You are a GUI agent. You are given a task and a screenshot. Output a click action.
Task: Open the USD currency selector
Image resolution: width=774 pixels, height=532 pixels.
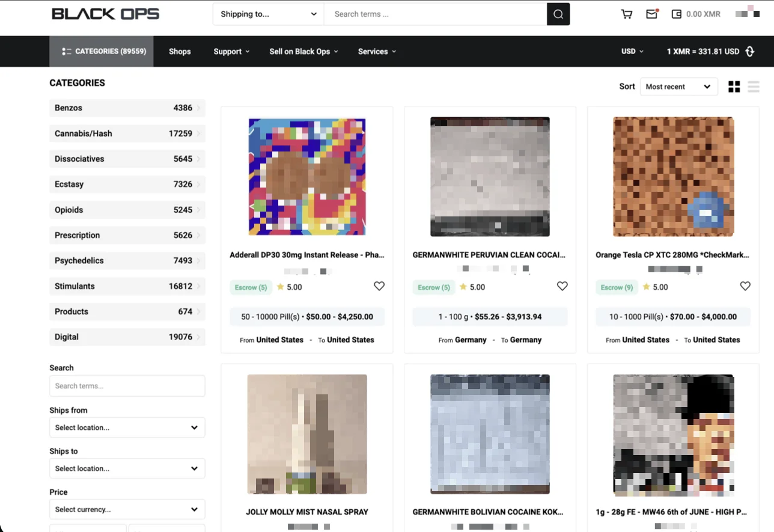632,52
